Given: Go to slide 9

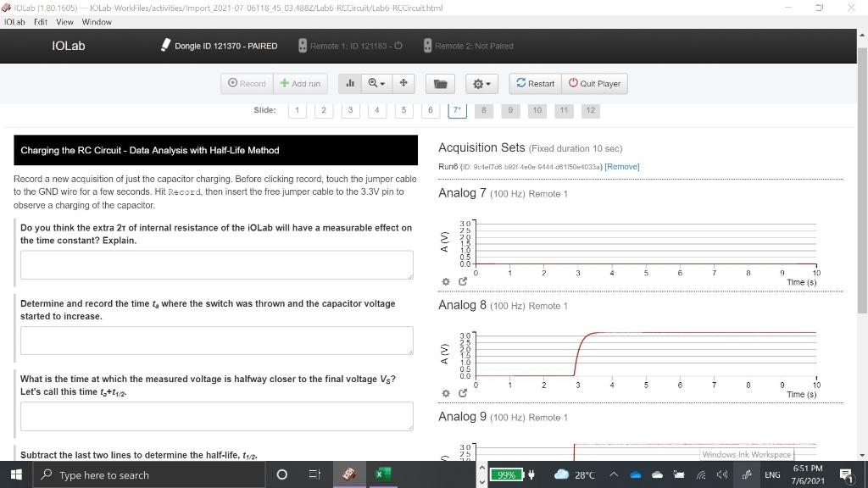Looking at the screenshot, I should pos(510,109).
